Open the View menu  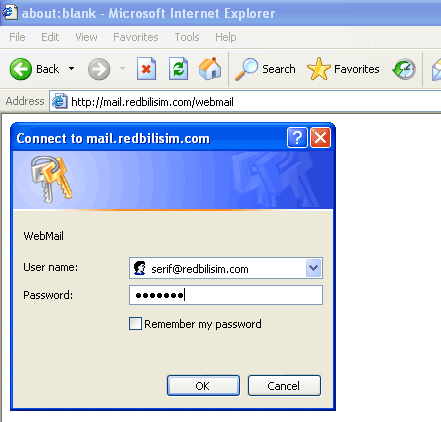pyautogui.click(x=86, y=37)
